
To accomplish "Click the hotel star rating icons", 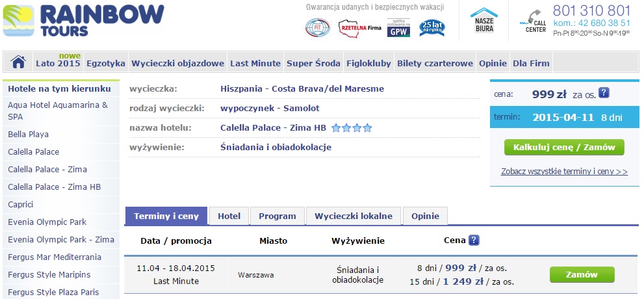I will [352, 128].
